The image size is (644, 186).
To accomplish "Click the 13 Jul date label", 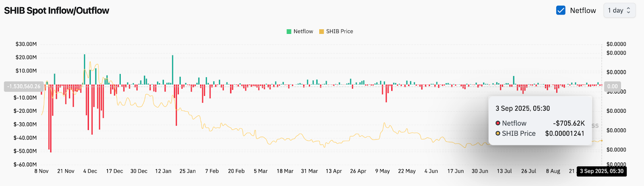I will click(x=504, y=171).
